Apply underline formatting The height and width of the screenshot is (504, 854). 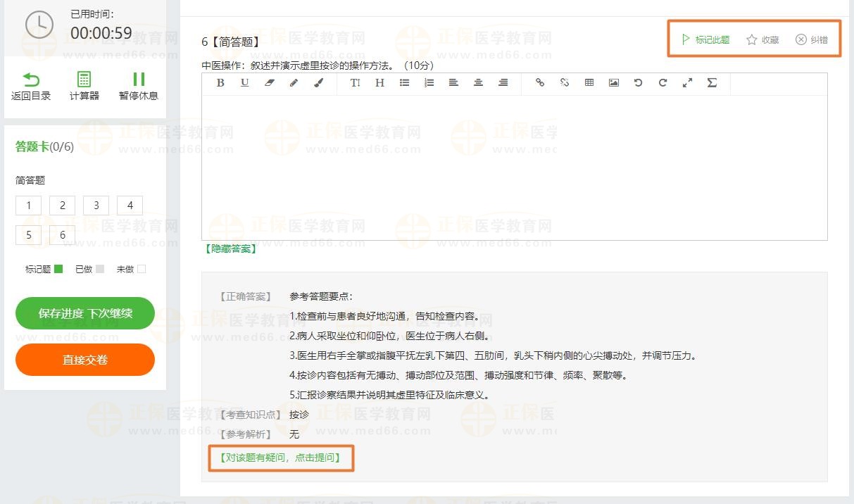pyautogui.click(x=244, y=83)
